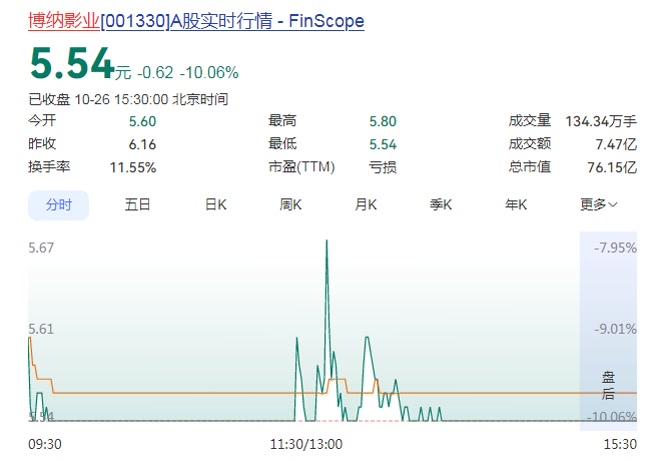Click the 11:30/13:00 time axis label
The height and width of the screenshot is (461, 665).
click(x=306, y=444)
